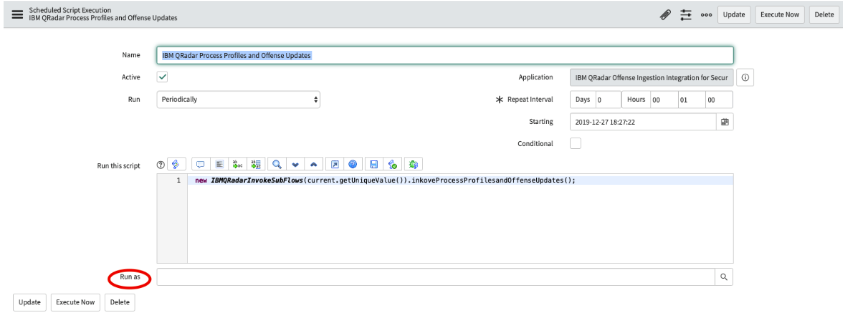
Task: Click the paperclip manage attachments icon
Action: pos(665,14)
